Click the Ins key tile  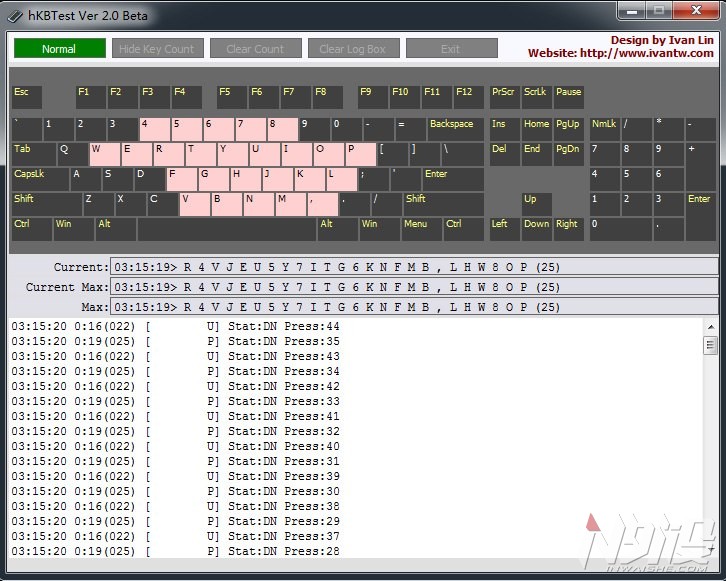(505, 129)
